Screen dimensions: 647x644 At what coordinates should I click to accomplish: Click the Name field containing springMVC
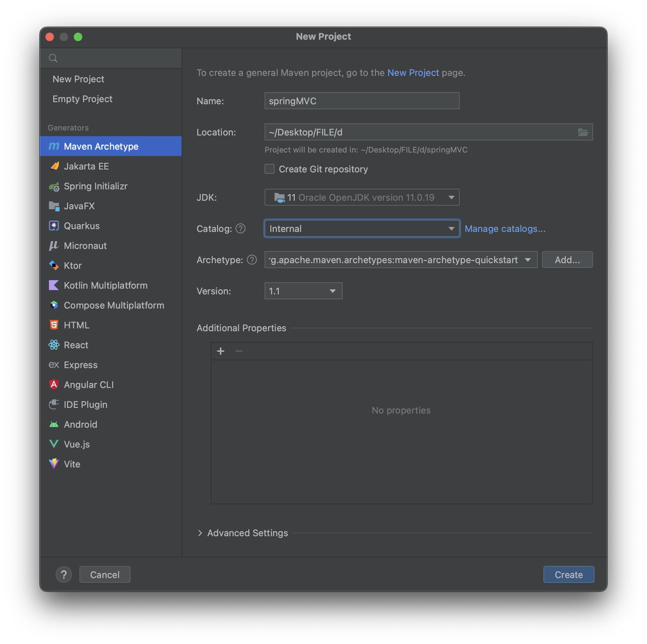click(362, 101)
